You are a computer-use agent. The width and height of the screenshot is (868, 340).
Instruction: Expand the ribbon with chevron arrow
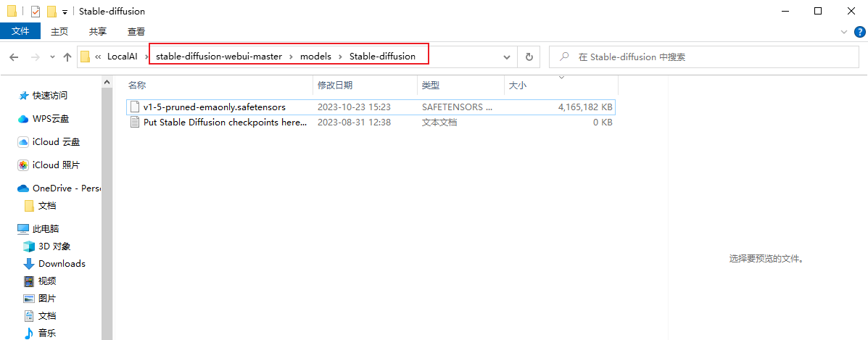click(843, 32)
